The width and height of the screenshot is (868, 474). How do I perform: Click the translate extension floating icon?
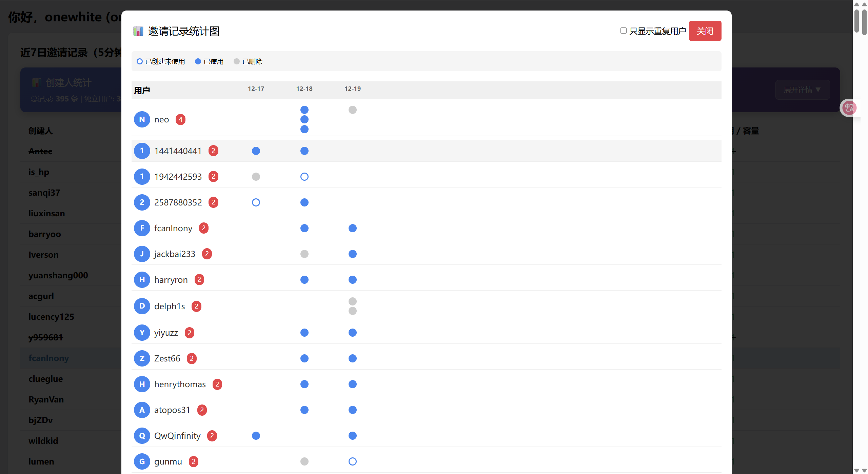click(x=849, y=108)
